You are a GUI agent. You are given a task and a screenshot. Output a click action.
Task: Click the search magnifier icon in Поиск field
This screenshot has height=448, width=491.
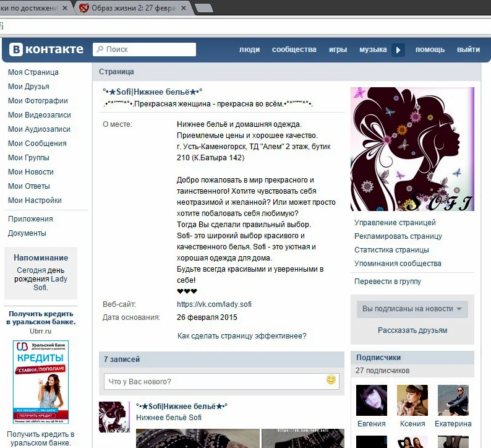(100, 49)
